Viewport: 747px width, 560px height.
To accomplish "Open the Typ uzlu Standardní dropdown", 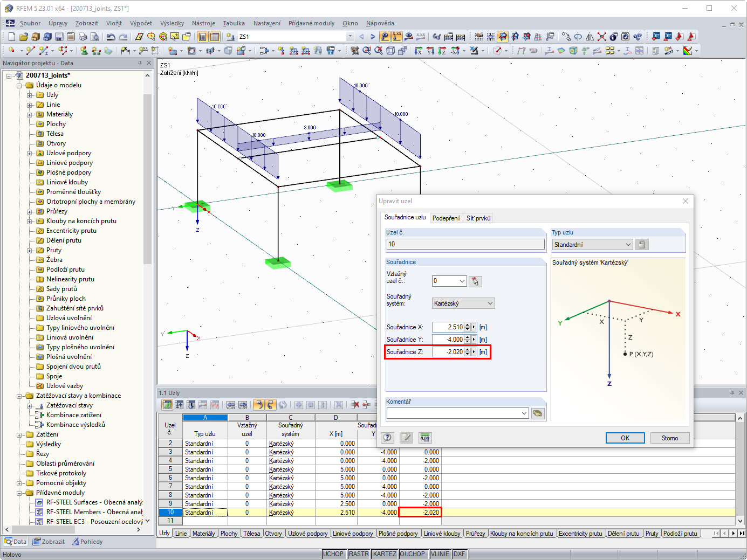I will click(x=592, y=245).
